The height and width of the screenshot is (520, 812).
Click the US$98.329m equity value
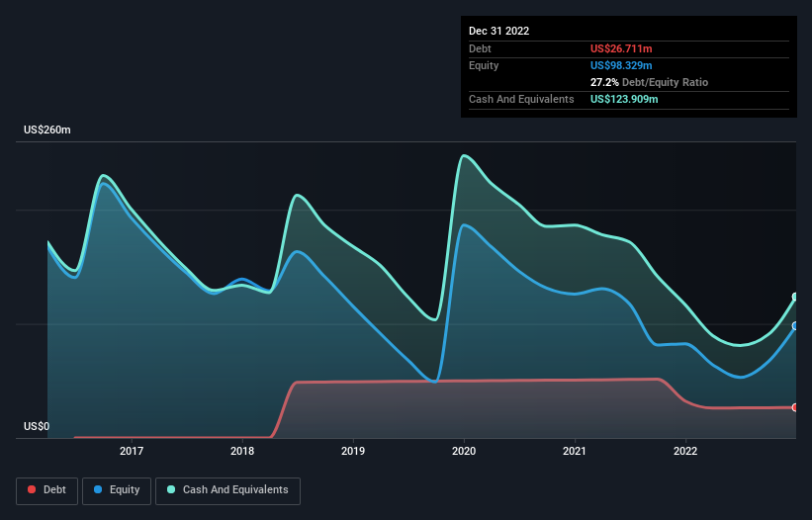[621, 65]
